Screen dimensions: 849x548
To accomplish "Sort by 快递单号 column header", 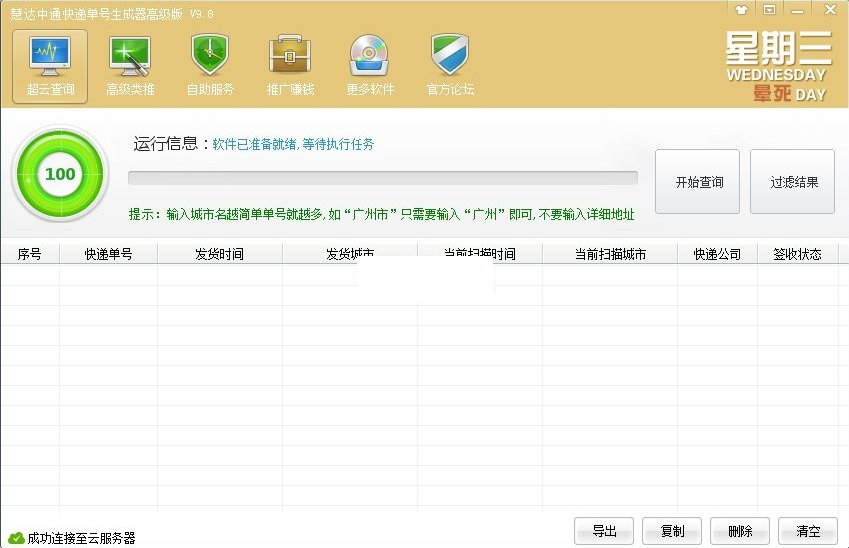I will [108, 254].
